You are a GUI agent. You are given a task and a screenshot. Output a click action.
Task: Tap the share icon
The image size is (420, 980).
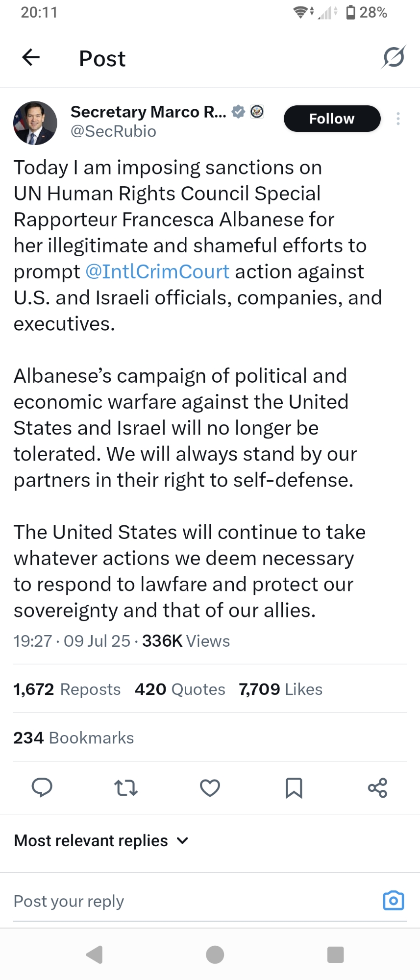pyautogui.click(x=377, y=787)
